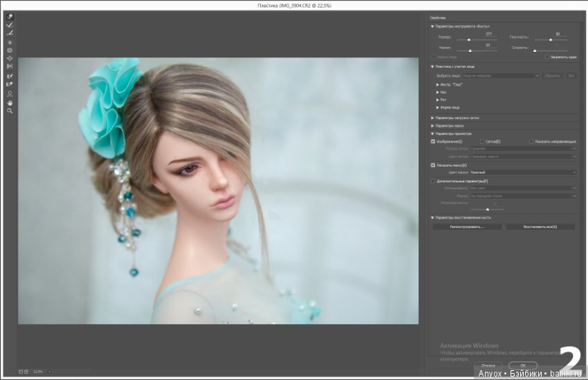Select the Reconstruct tool
The height and width of the screenshot is (380, 588).
pyautogui.click(x=10, y=25)
